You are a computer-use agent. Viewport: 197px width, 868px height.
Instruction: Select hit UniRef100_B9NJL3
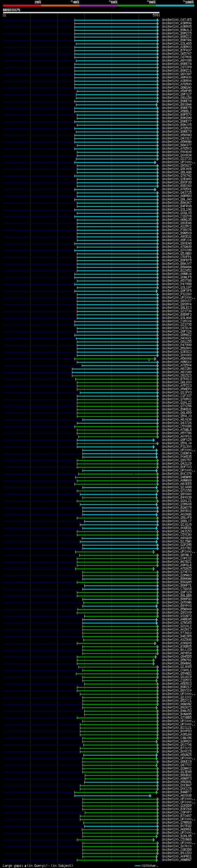177,30
